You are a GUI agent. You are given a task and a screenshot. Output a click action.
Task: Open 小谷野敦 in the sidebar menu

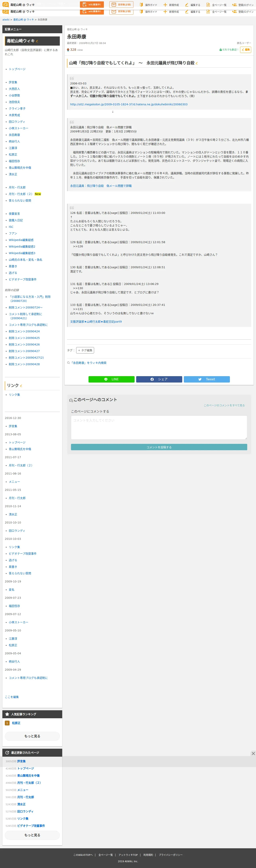[14, 96]
